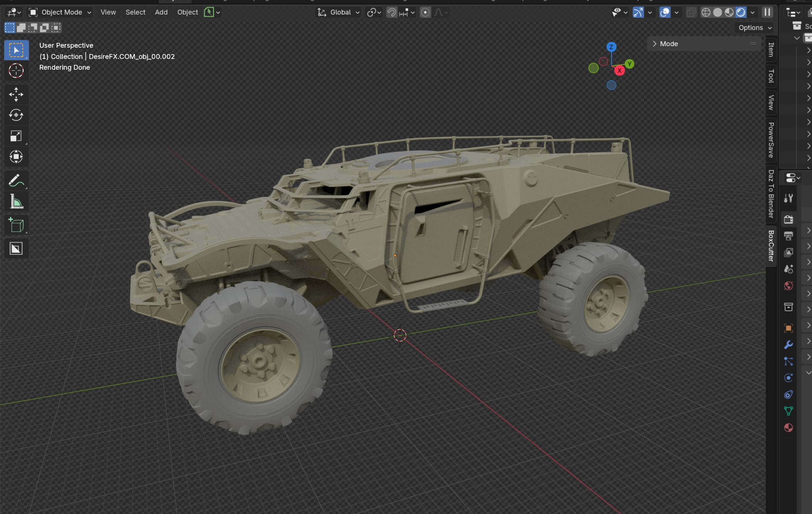Set selection mode to New (first icon)
The image size is (812, 514).
pyautogui.click(x=10, y=27)
